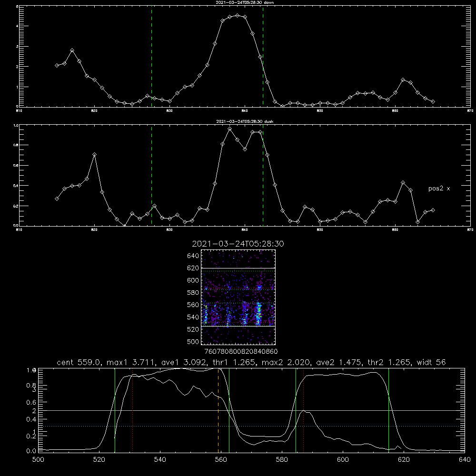Click the 0.0 label on bottom plot y-axis
The image size is (476, 476).
coord(31,451)
